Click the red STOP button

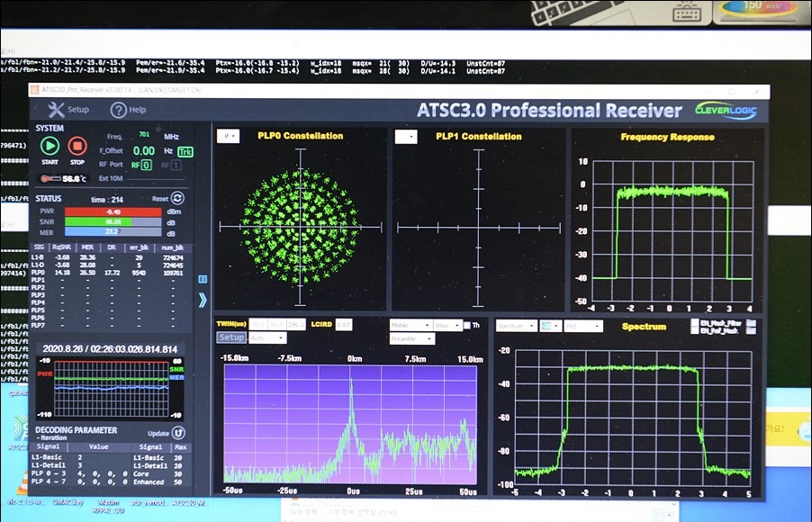click(77, 146)
